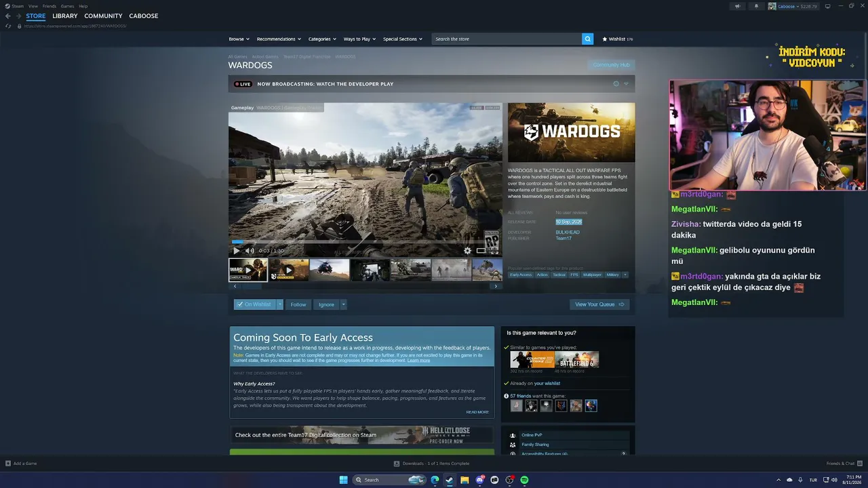868x488 pixels.
Task: Follow the WARDOGS game
Action: click(298, 304)
